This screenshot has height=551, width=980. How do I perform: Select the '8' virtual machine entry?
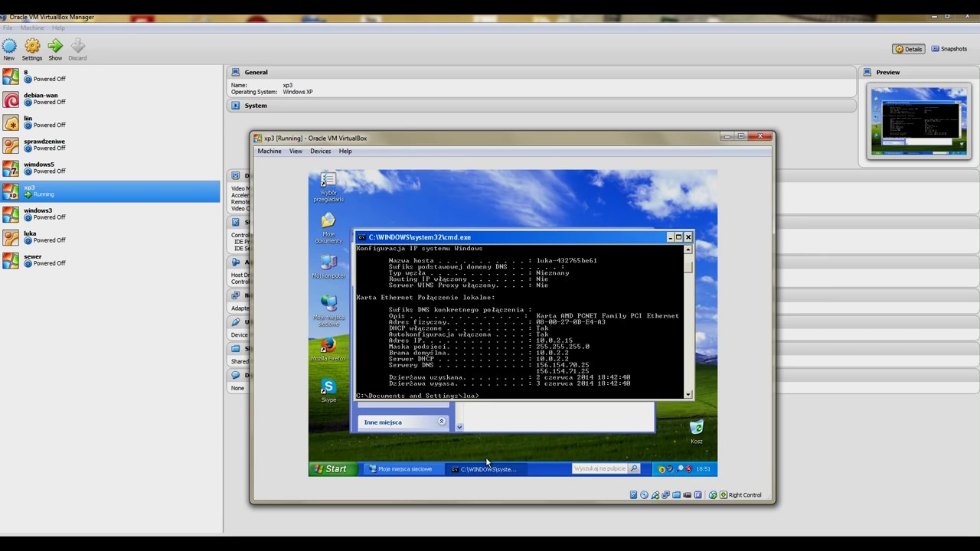click(110, 76)
